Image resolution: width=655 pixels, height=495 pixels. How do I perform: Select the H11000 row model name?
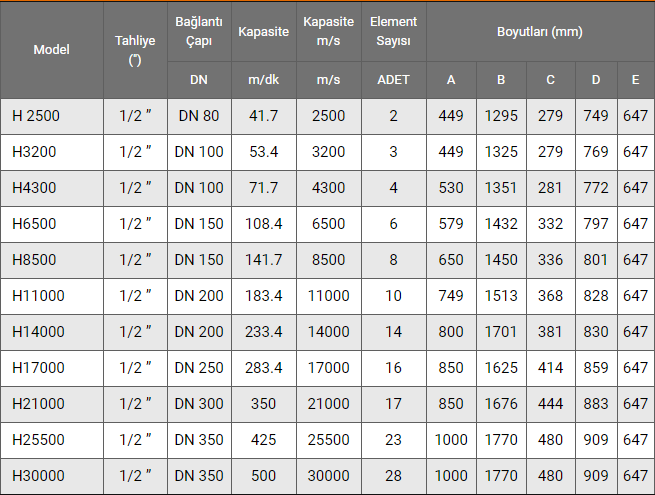38,296
